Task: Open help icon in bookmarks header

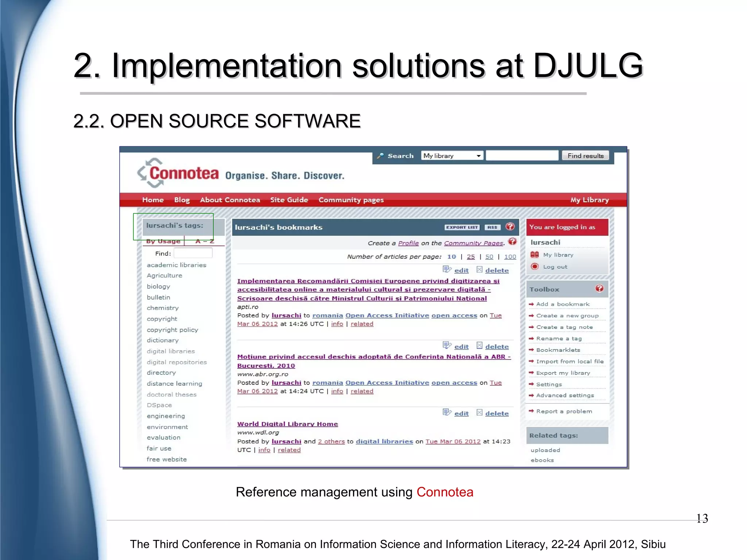Action: [510, 227]
